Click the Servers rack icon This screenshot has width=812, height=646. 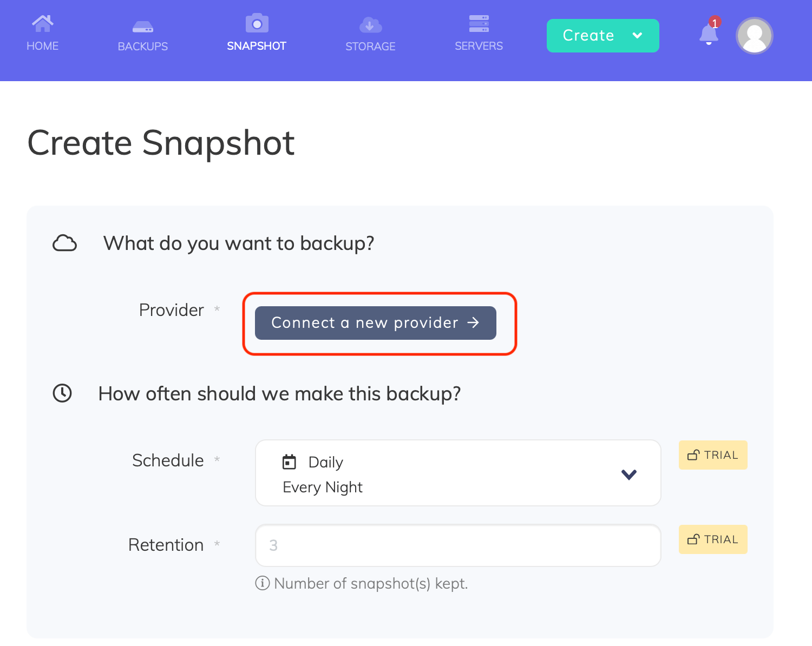[x=479, y=23]
